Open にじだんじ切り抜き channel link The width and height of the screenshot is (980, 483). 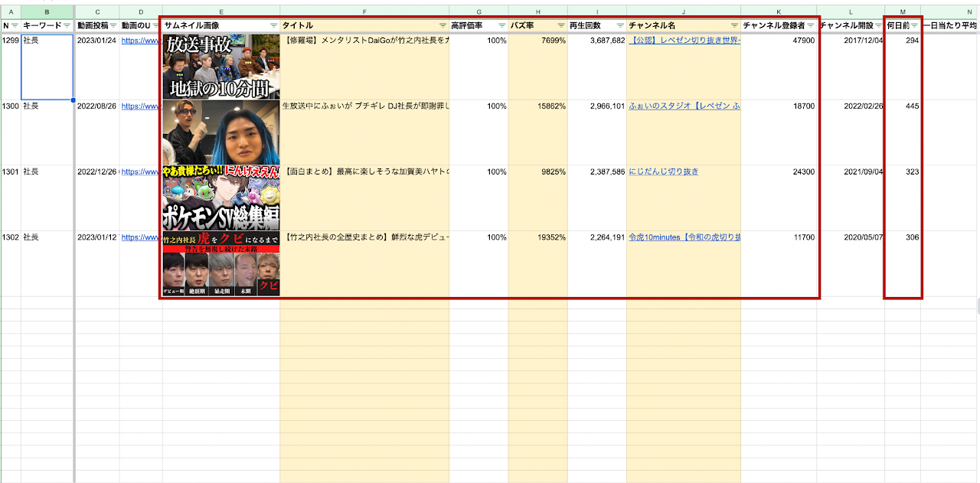(663, 172)
